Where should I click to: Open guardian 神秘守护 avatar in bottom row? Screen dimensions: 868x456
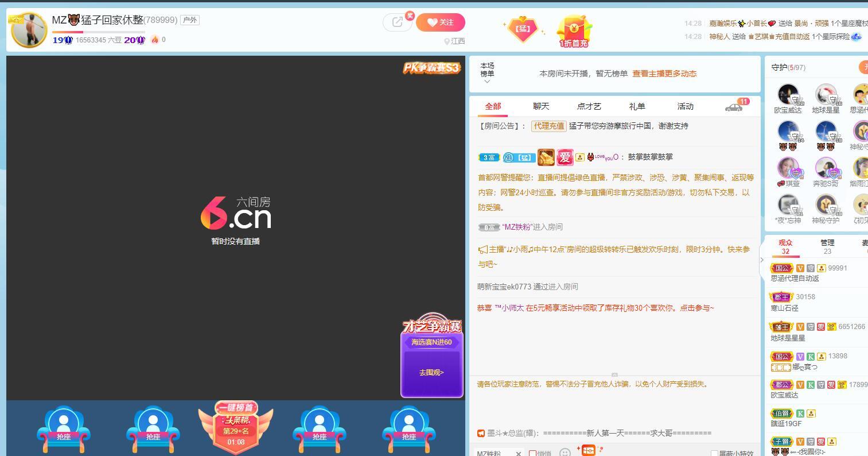(826, 204)
